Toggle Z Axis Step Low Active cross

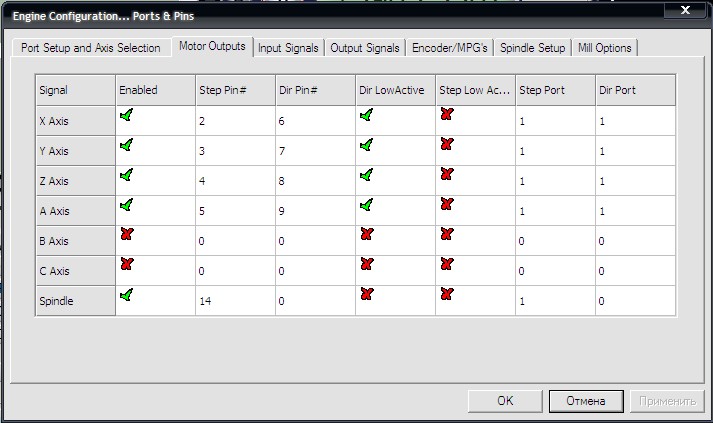[446, 175]
